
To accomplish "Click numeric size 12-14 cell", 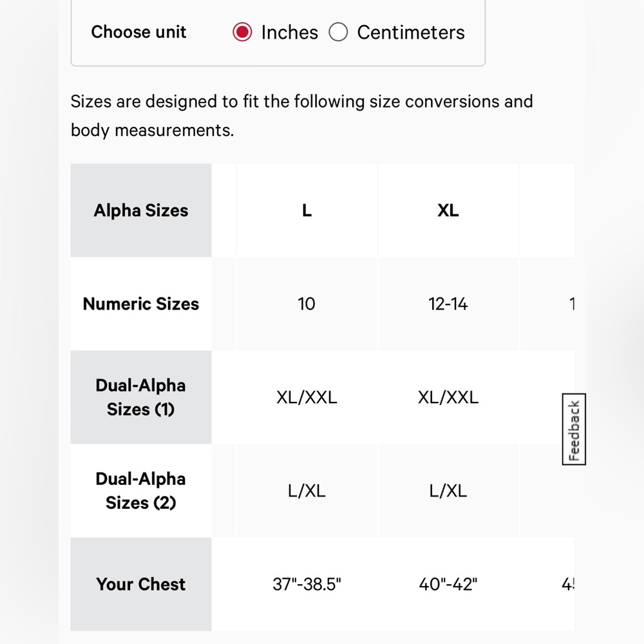I will click(448, 304).
